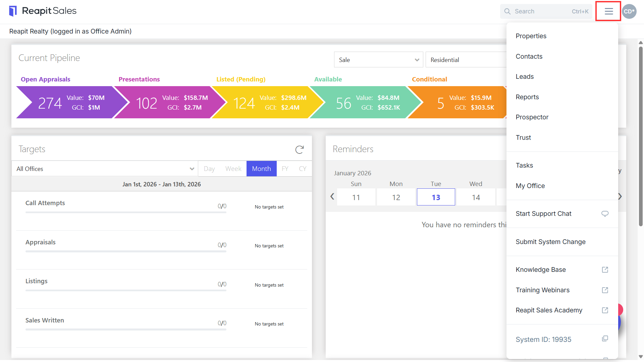Open Knowledge Base external link icon
Image resolution: width=644 pixels, height=362 pixels.
click(605, 270)
